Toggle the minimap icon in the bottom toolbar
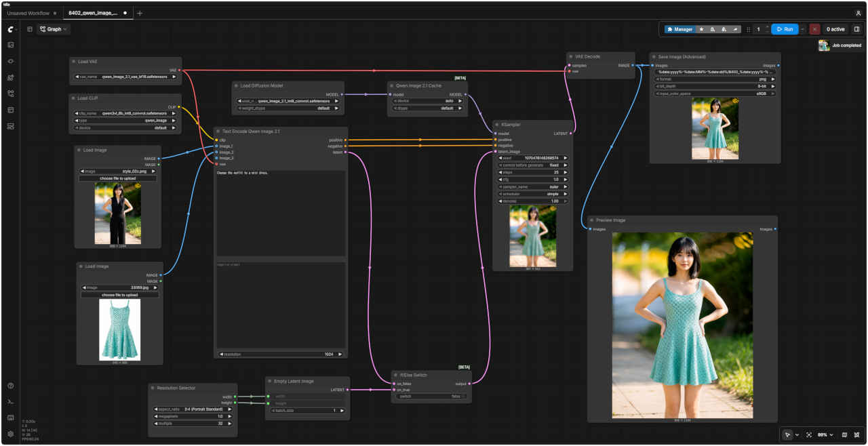Image resolution: width=868 pixels, height=446 pixels. (x=844, y=434)
